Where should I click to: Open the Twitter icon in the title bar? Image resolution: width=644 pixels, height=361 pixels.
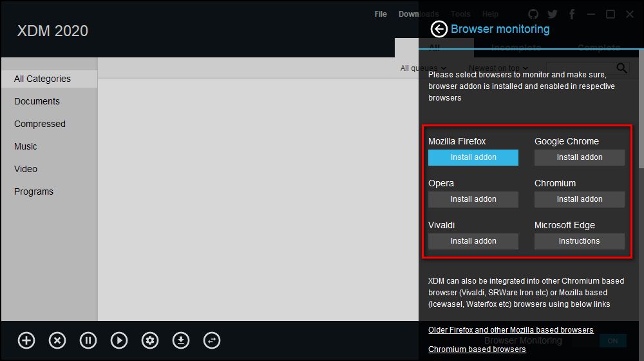[553, 14]
